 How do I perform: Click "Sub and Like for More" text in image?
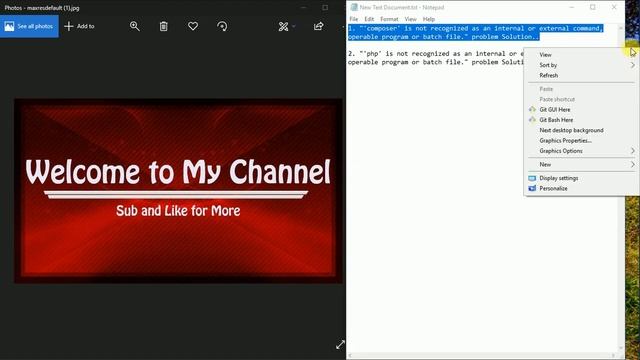pos(178,211)
